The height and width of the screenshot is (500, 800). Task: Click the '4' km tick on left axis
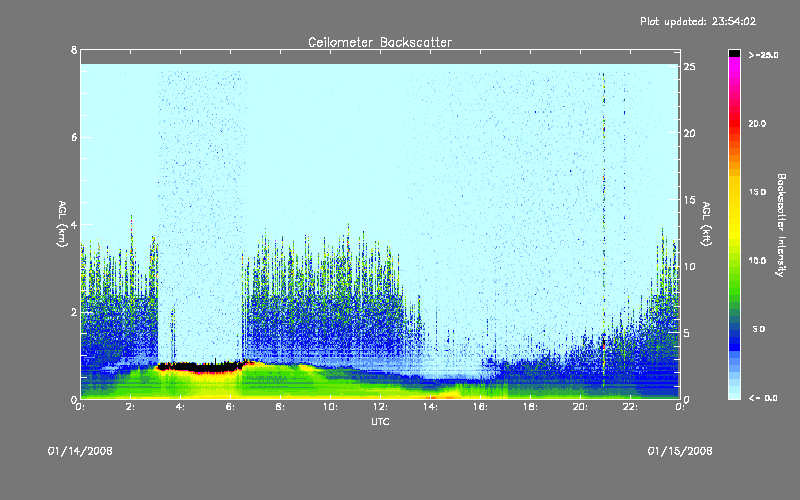[x=74, y=224]
